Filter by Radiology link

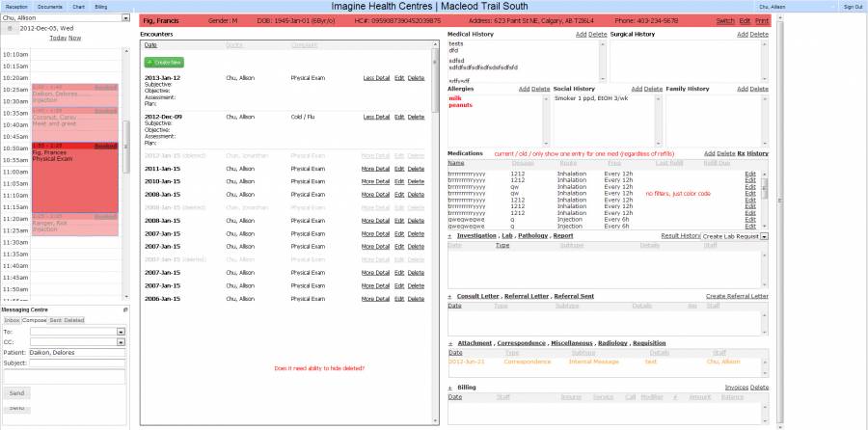pyautogui.click(x=612, y=343)
